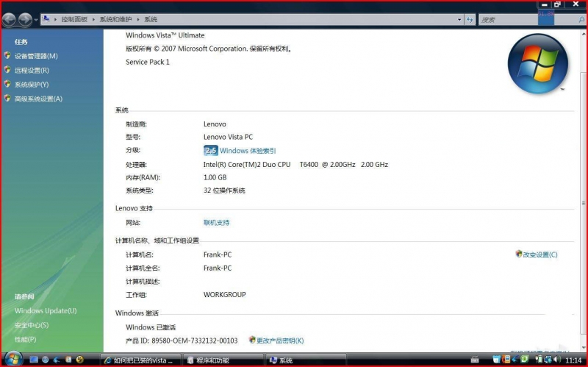This screenshot has width=588, height=367.
Task: Click the network tray icon
Action: click(548, 360)
